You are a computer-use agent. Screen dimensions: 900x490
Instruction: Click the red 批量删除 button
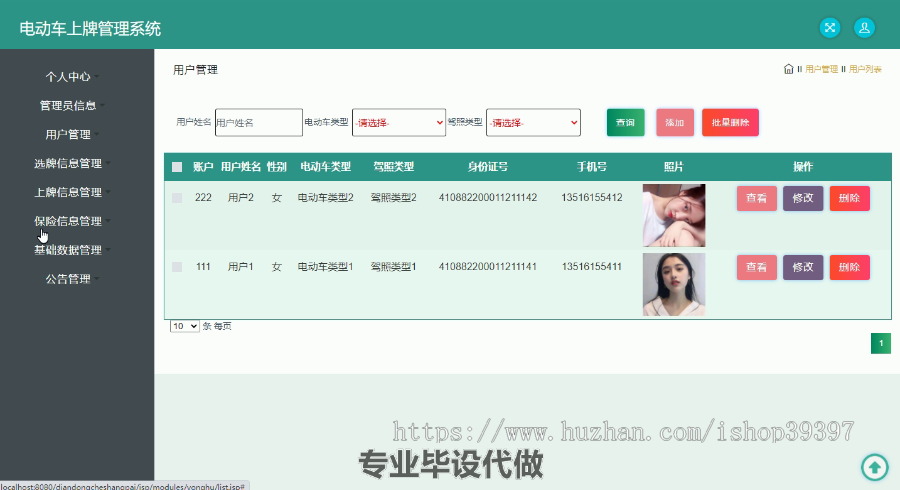tap(730, 122)
